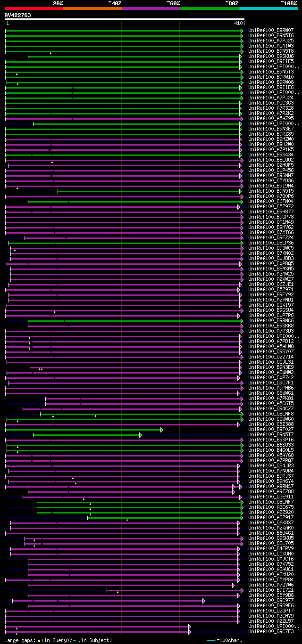
Task: Open hit UniRef100_O22714
Action: pos(271,357)
